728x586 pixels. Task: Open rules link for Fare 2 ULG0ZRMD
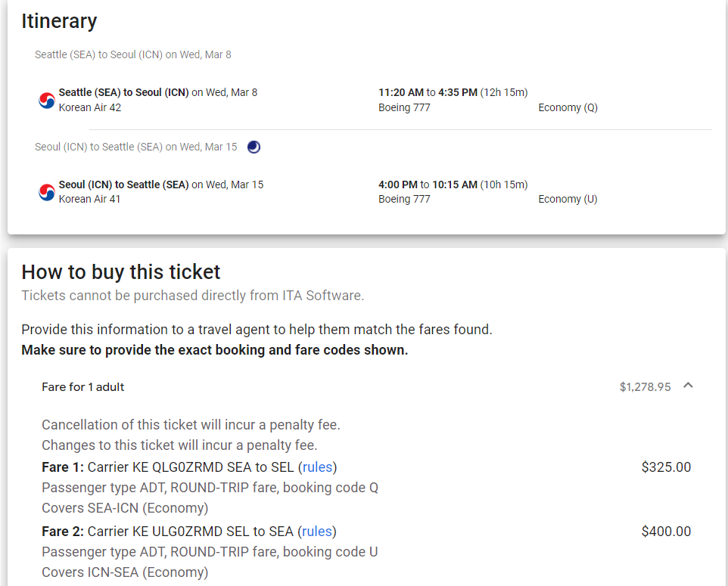point(317,531)
